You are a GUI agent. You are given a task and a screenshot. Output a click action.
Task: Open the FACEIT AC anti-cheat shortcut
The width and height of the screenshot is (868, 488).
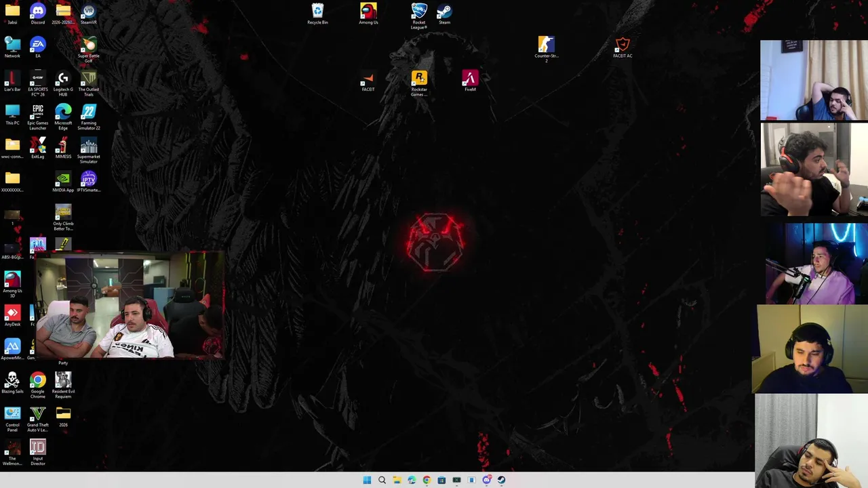click(x=623, y=47)
